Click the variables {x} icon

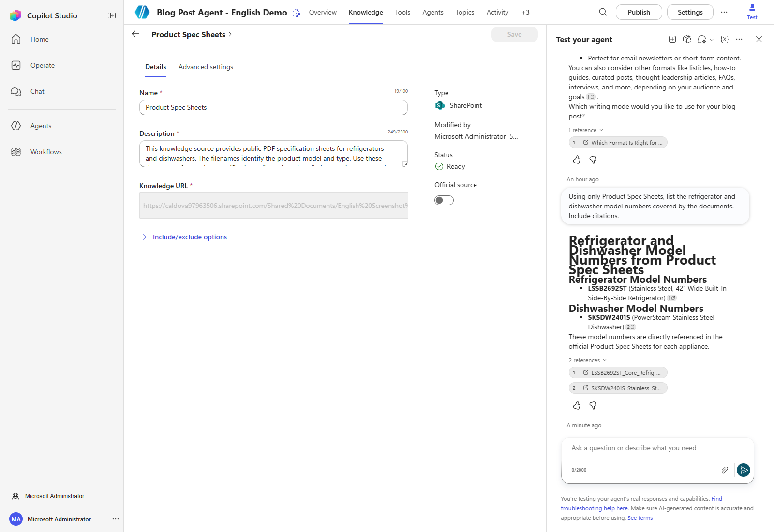[724, 39]
